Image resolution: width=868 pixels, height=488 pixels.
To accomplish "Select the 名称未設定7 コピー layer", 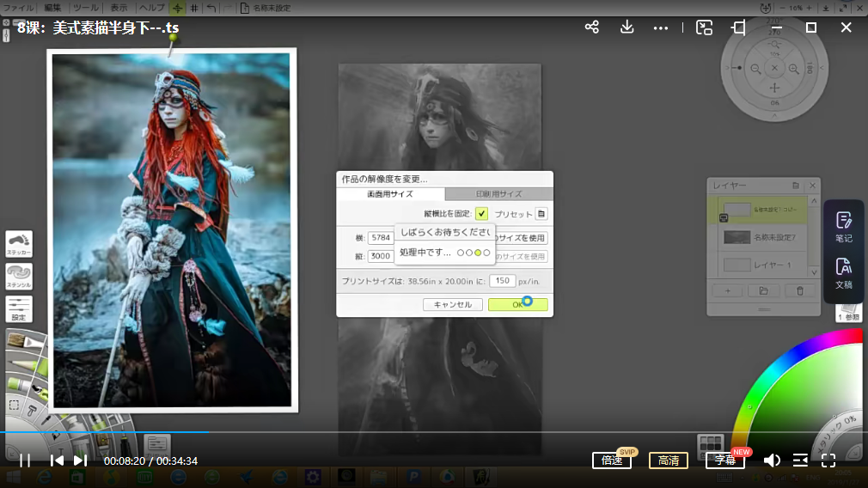I will tap(758, 210).
